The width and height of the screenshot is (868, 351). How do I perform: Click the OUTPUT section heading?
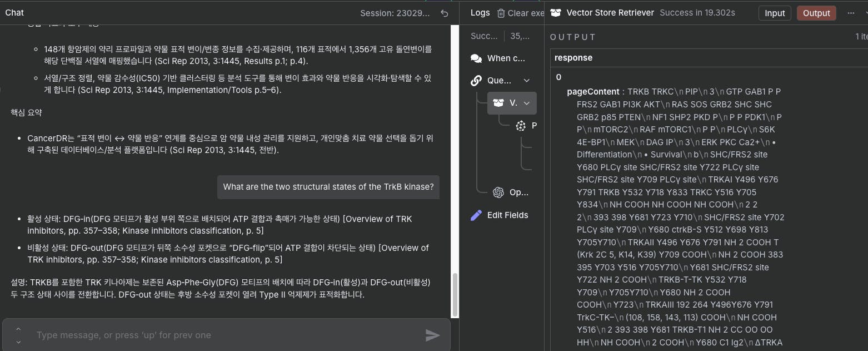[573, 37]
